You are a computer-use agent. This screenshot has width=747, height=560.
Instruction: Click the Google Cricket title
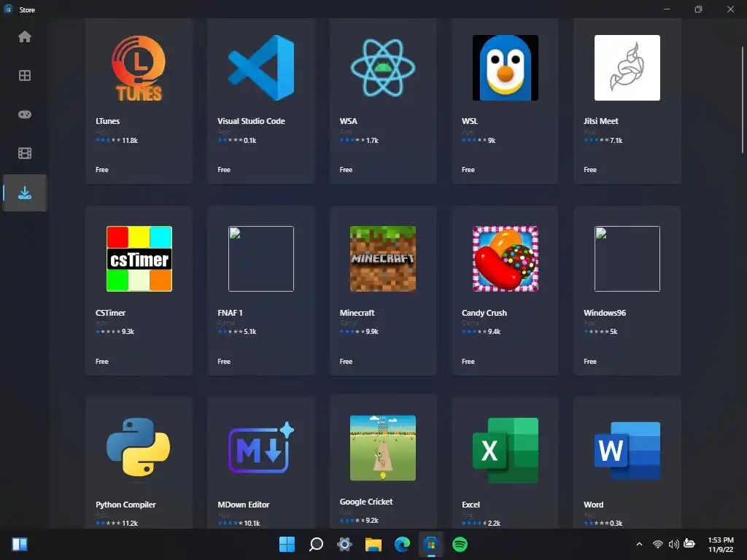point(366,502)
